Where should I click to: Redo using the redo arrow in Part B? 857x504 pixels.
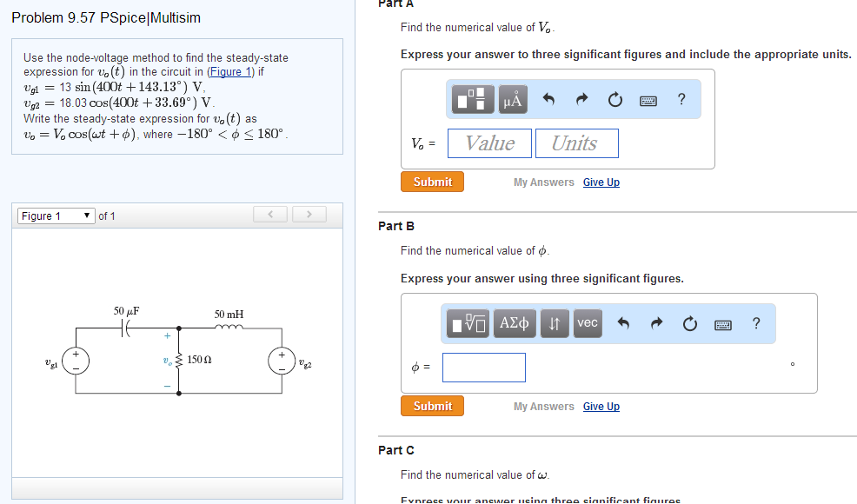click(654, 322)
